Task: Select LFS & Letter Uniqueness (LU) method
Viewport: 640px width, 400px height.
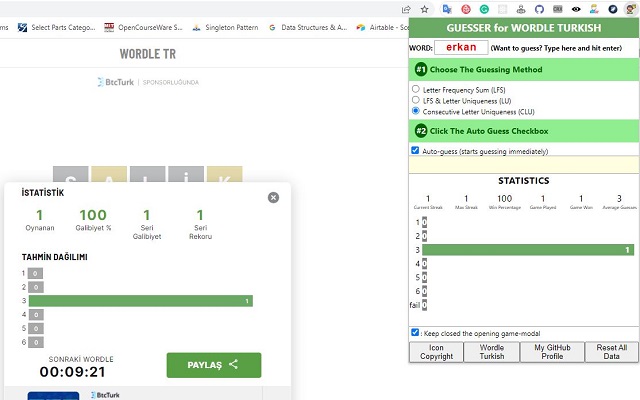Action: pyautogui.click(x=416, y=100)
